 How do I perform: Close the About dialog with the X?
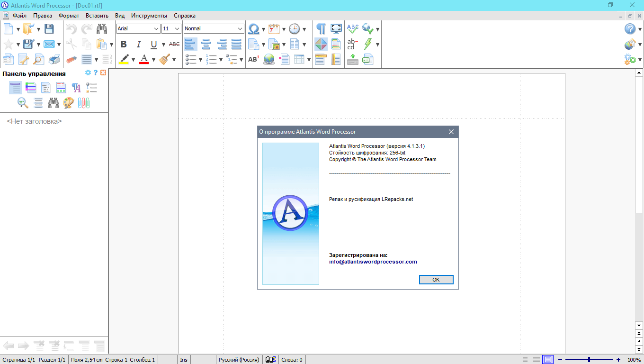coord(451,132)
